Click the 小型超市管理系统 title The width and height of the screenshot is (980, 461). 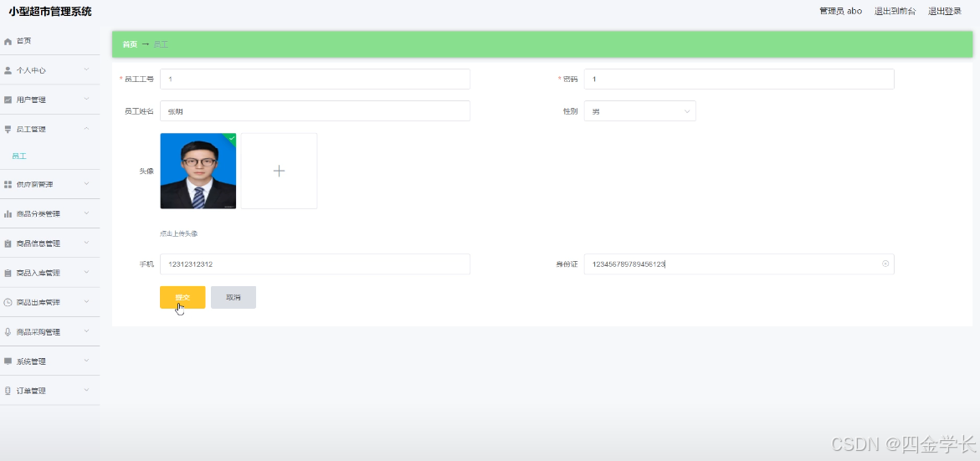coord(50,11)
